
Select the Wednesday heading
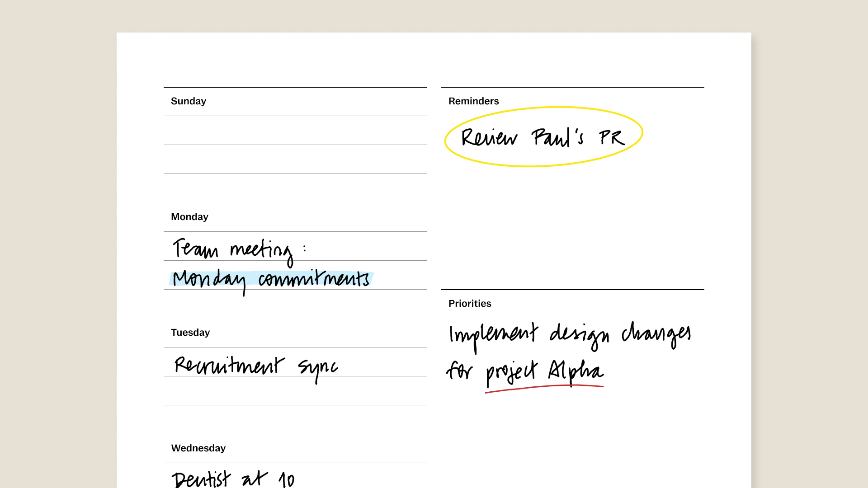click(198, 448)
